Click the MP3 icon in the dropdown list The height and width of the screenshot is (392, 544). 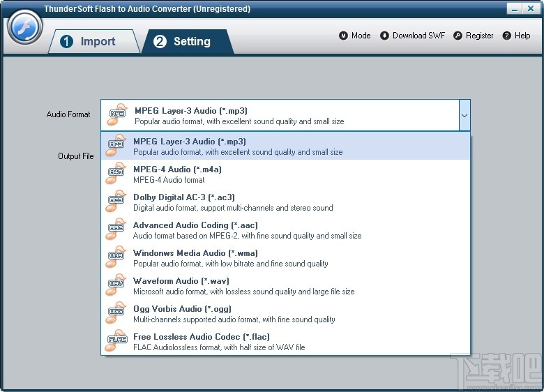[x=116, y=145]
